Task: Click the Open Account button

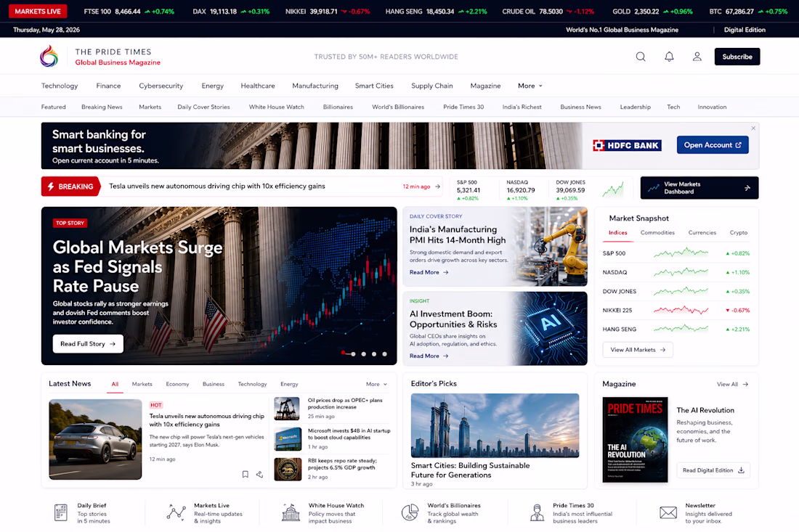Action: click(x=713, y=145)
